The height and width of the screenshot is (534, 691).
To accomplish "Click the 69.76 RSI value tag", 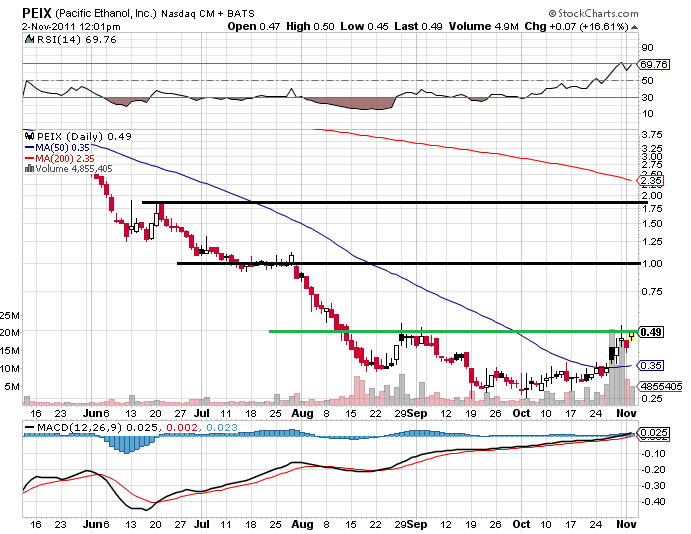I will pyautogui.click(x=654, y=65).
